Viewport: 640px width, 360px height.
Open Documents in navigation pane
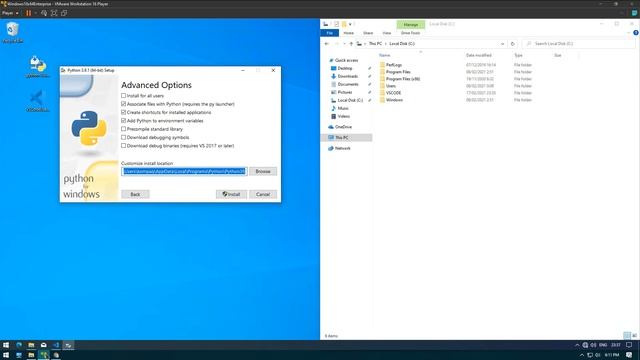coord(348,84)
